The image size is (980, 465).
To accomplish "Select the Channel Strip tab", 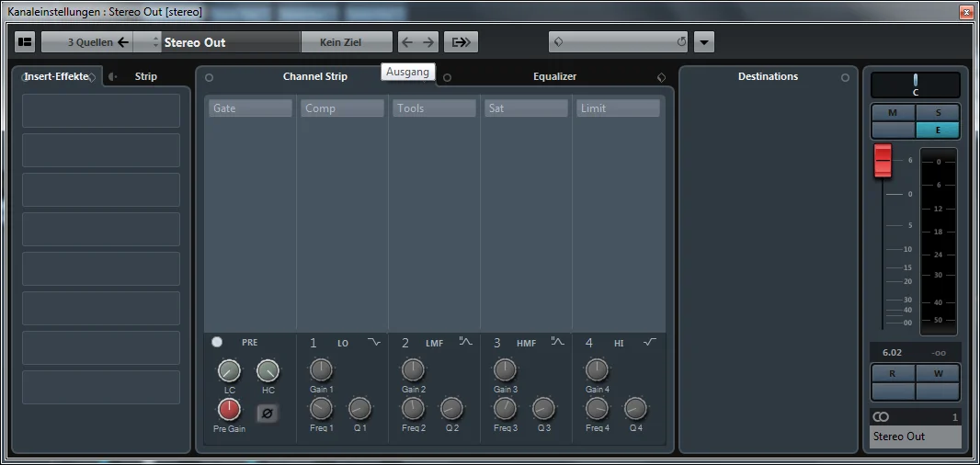I will 315,76.
